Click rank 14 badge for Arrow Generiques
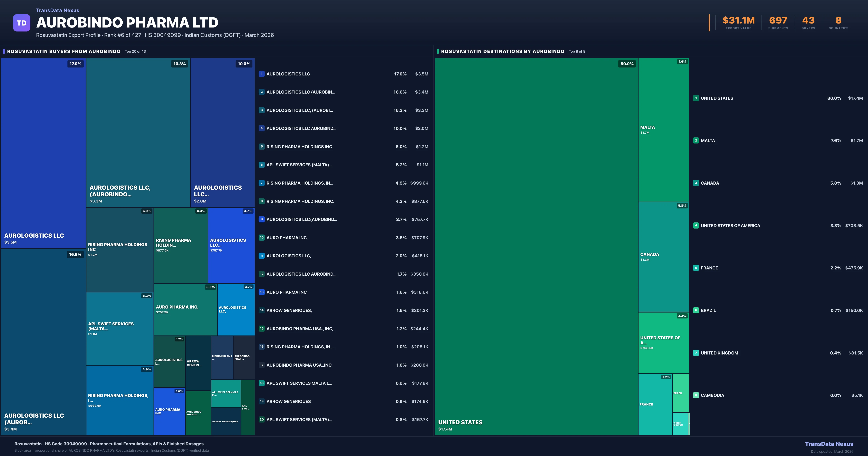 point(261,310)
